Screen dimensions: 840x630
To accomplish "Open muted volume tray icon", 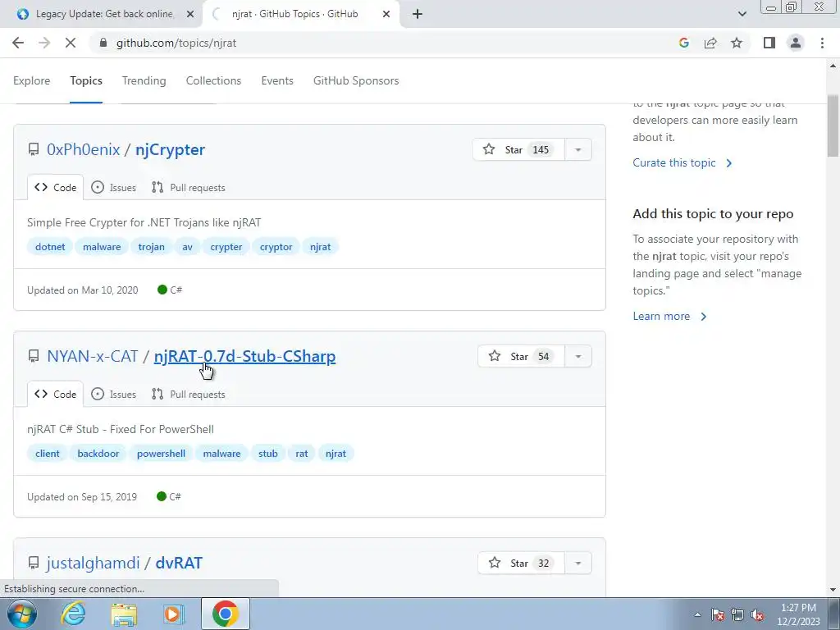I will coord(757,614).
